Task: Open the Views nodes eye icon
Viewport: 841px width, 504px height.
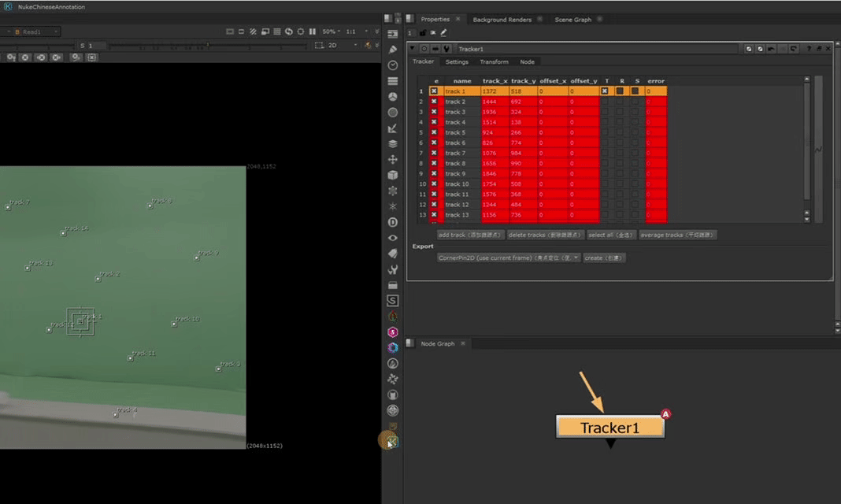Action: pyautogui.click(x=393, y=238)
